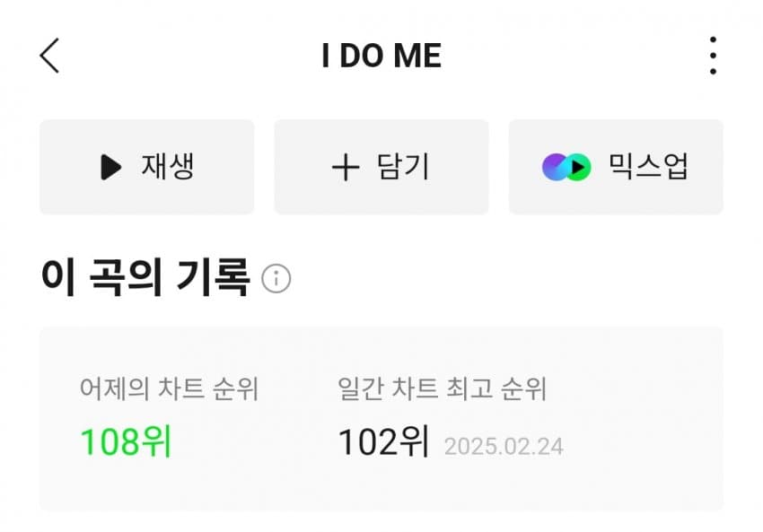The height and width of the screenshot is (532, 763).
Task: Tap the 어제의 차트 순위 label
Action: [169, 389]
